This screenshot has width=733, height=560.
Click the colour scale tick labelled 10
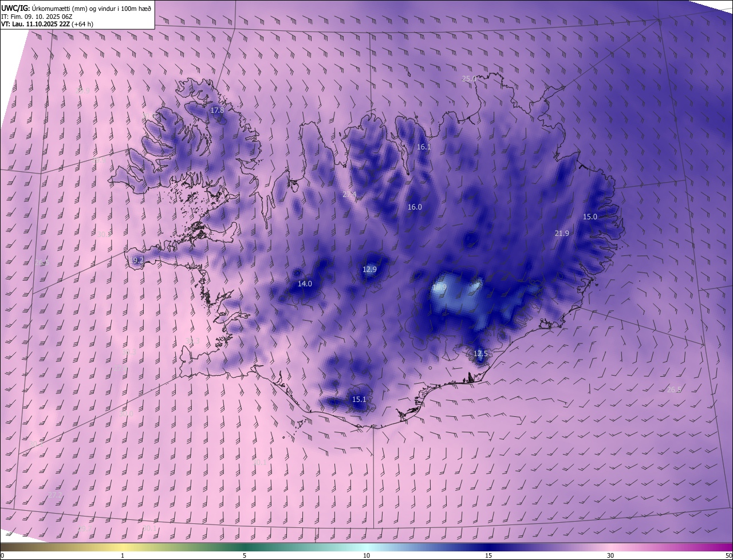tap(366, 555)
